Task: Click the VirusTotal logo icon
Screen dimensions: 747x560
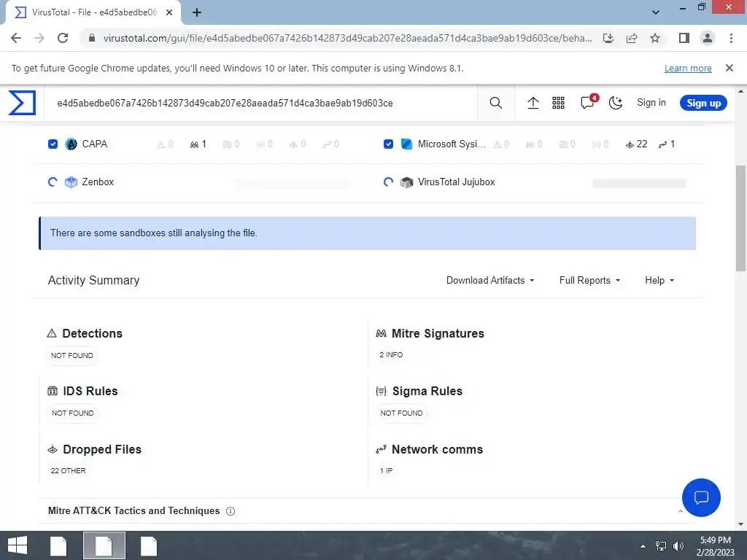Action: (22, 103)
